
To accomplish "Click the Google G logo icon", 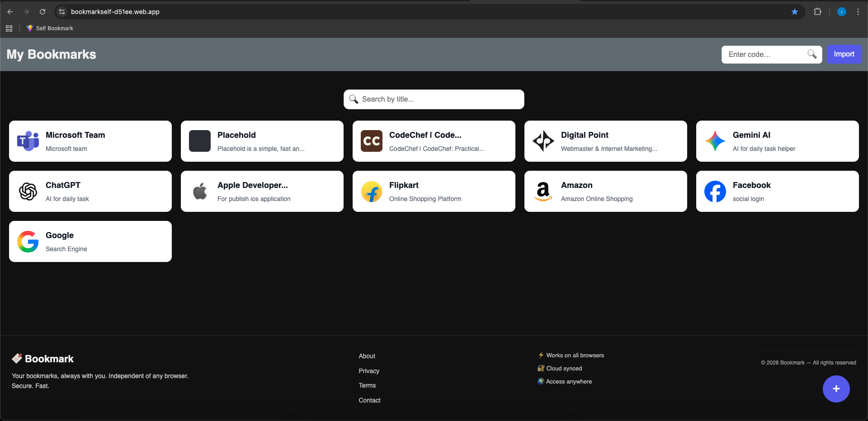I will pos(28,241).
